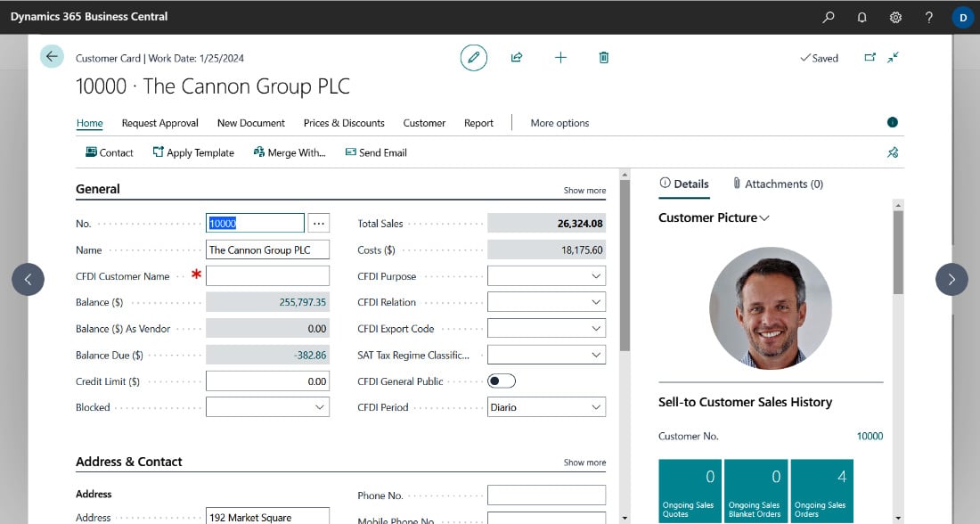
Task: Click the dark info circle icon
Action: (893, 122)
